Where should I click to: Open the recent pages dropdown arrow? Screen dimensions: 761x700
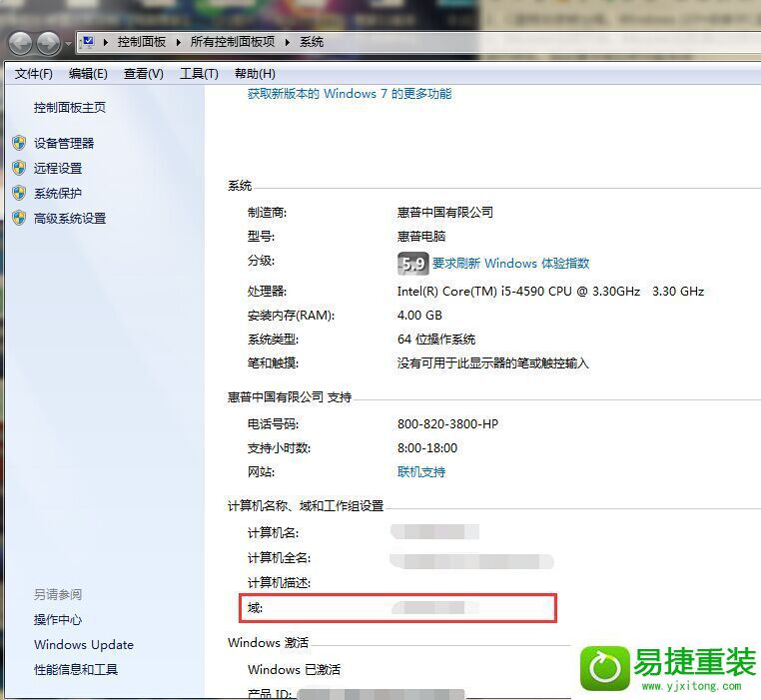click(69, 44)
